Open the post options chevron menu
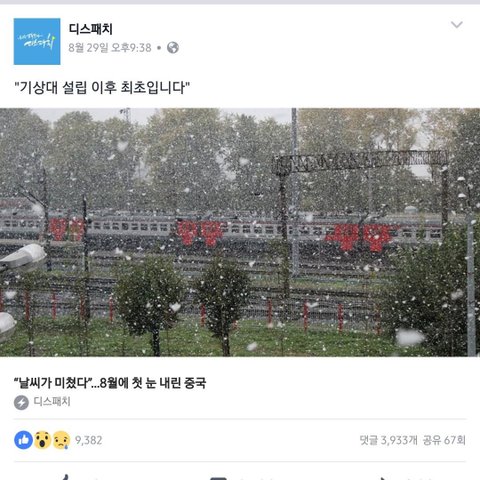The image size is (480, 480). pos(456,25)
